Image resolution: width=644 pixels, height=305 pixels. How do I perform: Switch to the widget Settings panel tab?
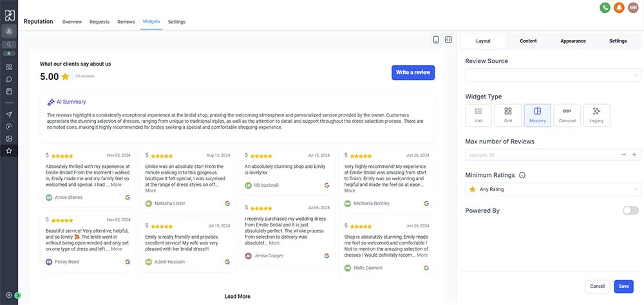point(618,41)
